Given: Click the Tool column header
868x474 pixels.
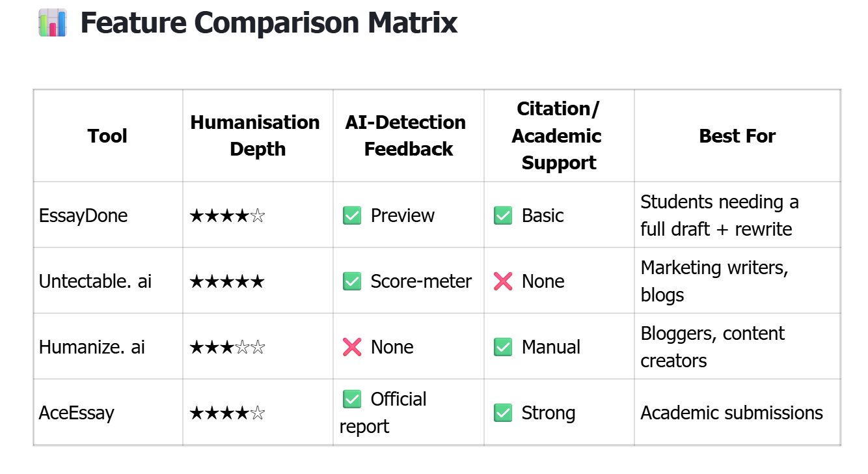Looking at the screenshot, I should tap(107, 136).
